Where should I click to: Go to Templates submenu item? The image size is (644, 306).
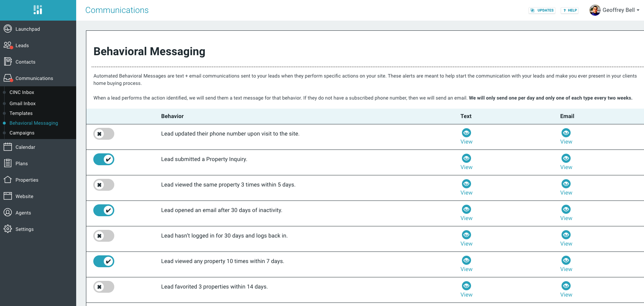pyautogui.click(x=21, y=113)
